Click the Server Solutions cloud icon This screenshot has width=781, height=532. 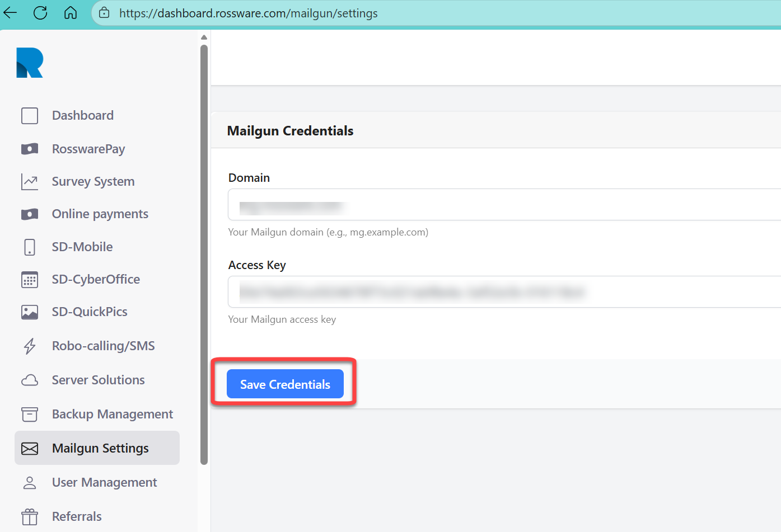pos(30,380)
